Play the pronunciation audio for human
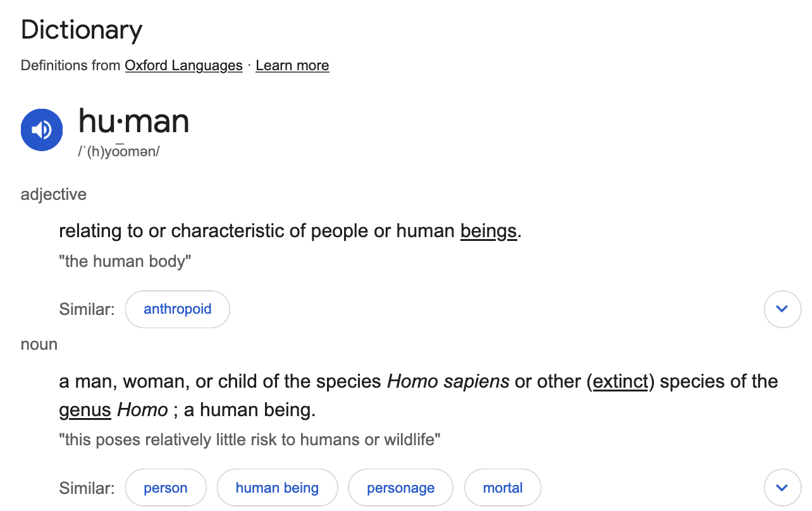Image resolution: width=812 pixels, height=511 pixels. click(x=42, y=130)
